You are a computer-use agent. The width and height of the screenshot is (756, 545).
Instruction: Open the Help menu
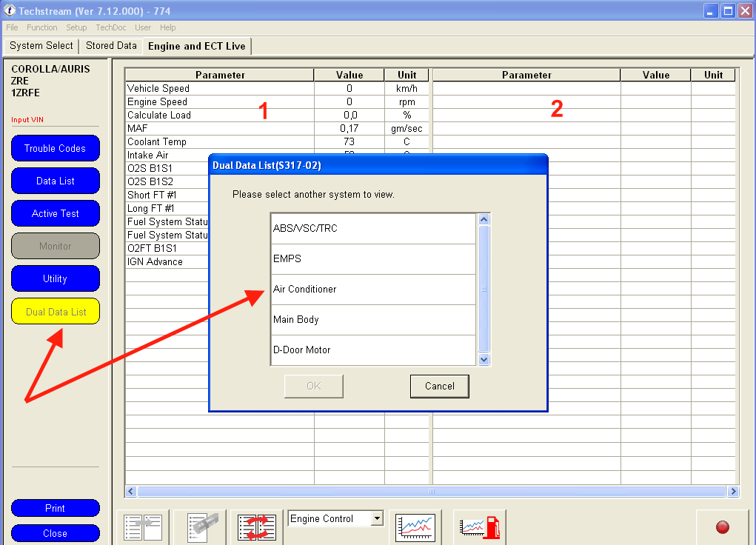(x=168, y=27)
